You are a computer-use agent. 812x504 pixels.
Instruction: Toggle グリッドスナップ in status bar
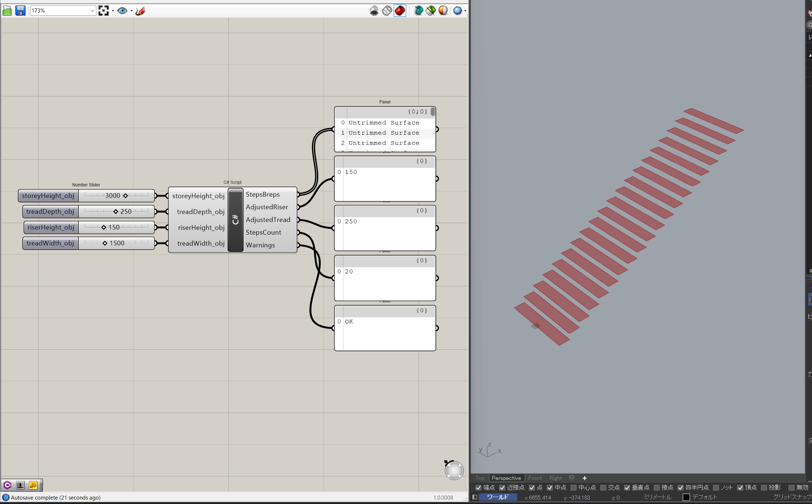click(x=792, y=497)
